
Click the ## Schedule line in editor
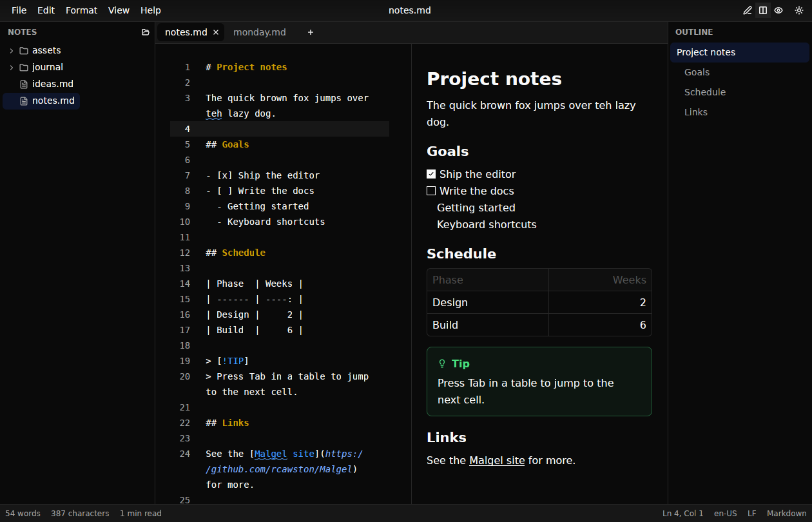tap(236, 253)
